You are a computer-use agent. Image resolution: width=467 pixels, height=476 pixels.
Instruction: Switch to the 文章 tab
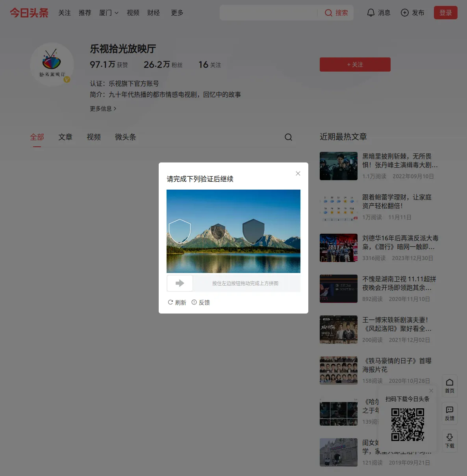[65, 137]
